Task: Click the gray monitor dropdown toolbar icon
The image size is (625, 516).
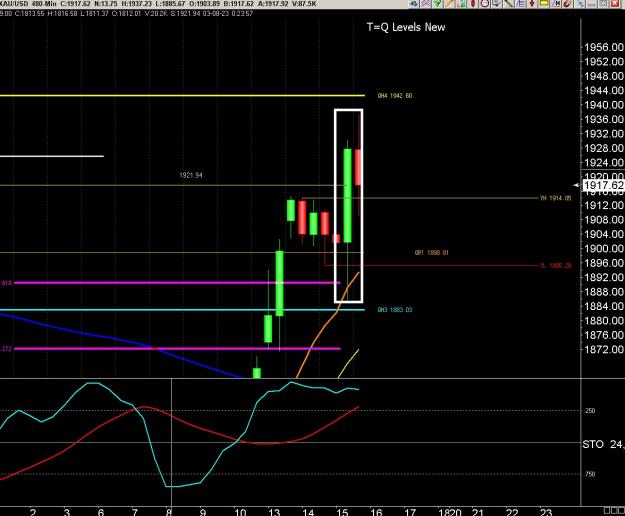Action: point(497,3)
